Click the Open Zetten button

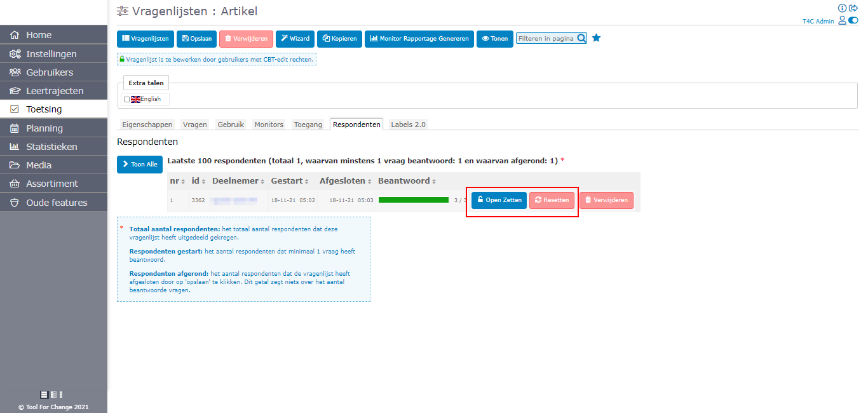tap(499, 200)
